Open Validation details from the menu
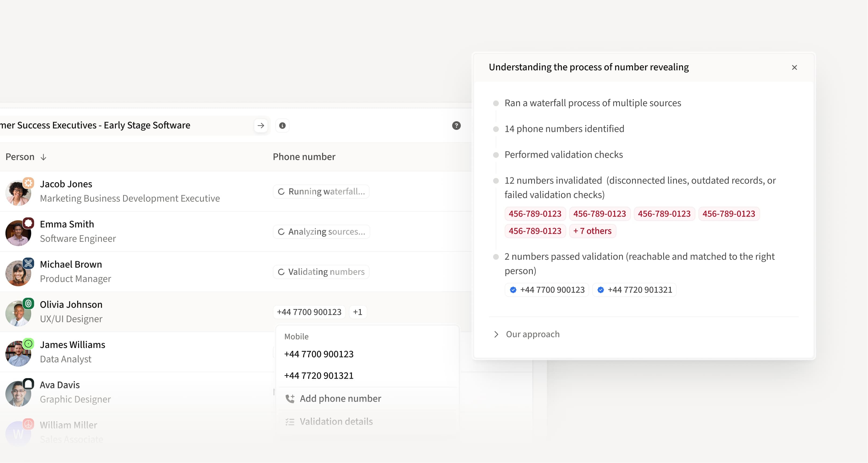The height and width of the screenshot is (463, 868). click(x=336, y=422)
